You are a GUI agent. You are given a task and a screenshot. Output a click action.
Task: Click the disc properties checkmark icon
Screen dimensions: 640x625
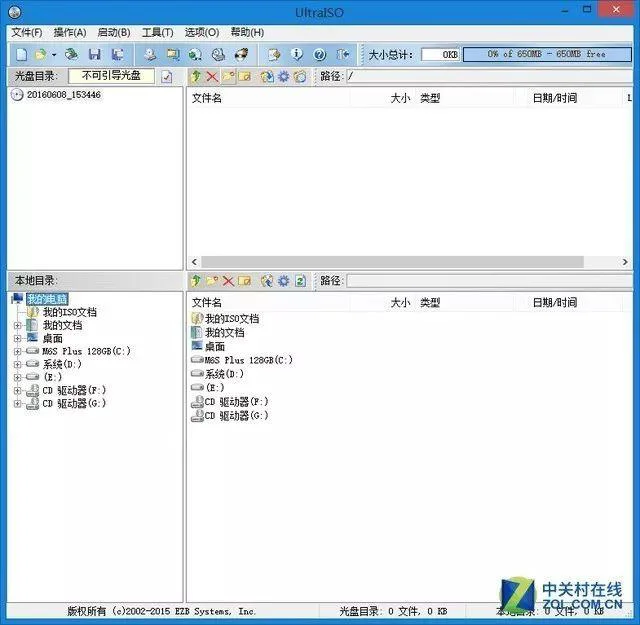pyautogui.click(x=167, y=76)
